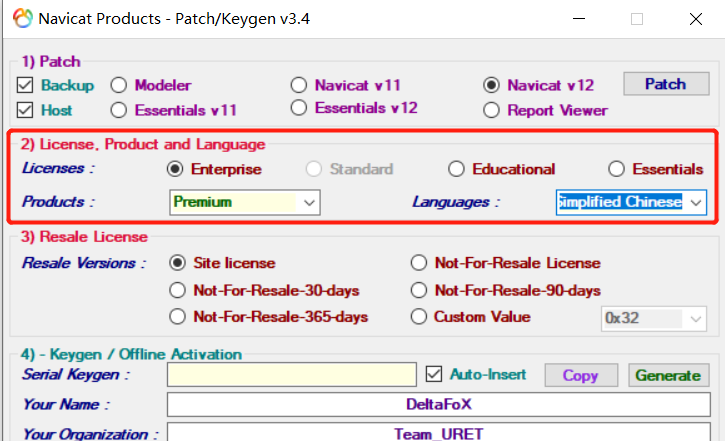Screen dimensions: 725x441
Task: Toggle the Auto-Insert checkbox
Action: [434, 374]
